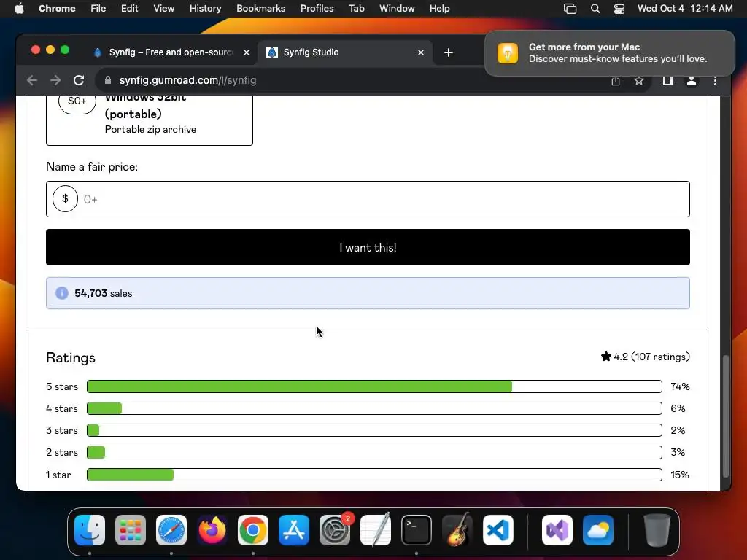
Task: Open Finder from the Dock
Action: (x=90, y=529)
